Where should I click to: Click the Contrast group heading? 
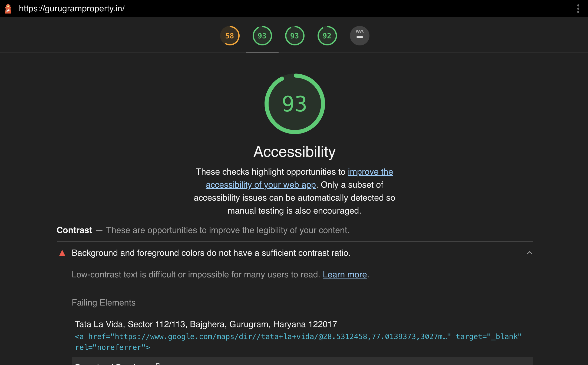point(74,230)
